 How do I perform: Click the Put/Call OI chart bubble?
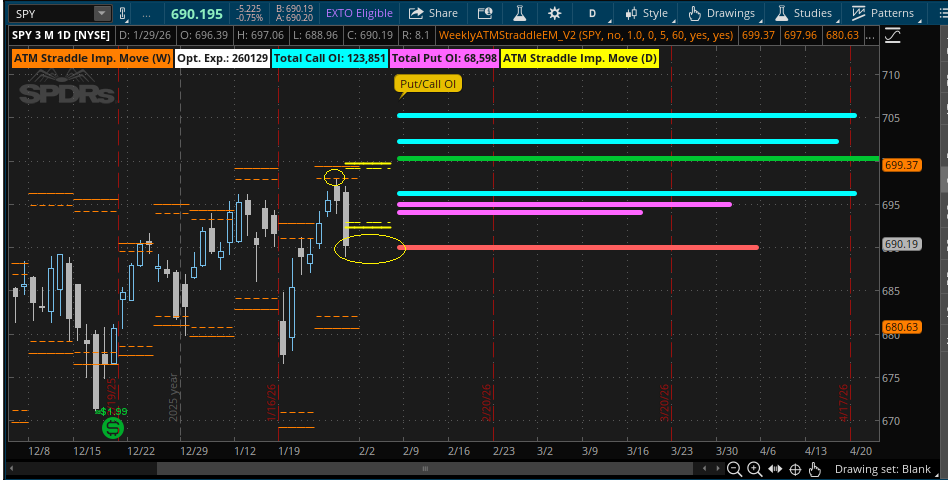[x=428, y=84]
